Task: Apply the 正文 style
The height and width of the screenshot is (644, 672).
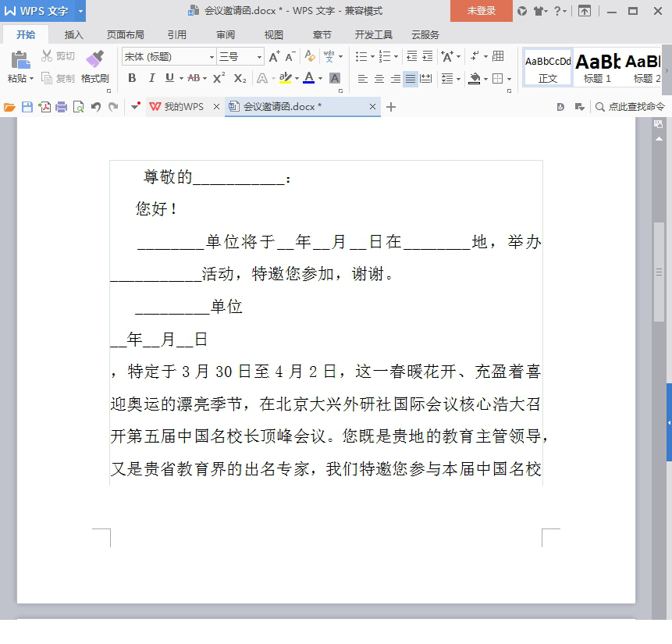Action: click(x=548, y=68)
